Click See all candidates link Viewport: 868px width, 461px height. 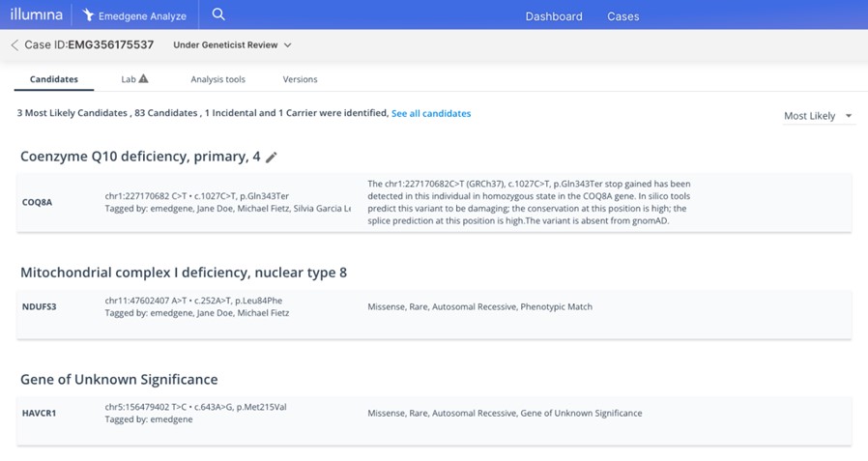pyautogui.click(x=431, y=113)
